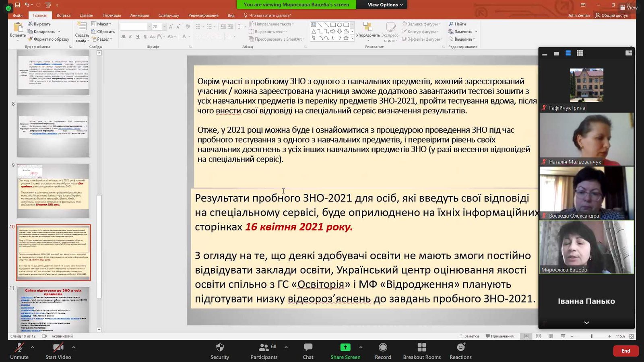The image size is (644, 362).
Task: Switch to the Вставка ribbon tab
Action: [x=64, y=15]
